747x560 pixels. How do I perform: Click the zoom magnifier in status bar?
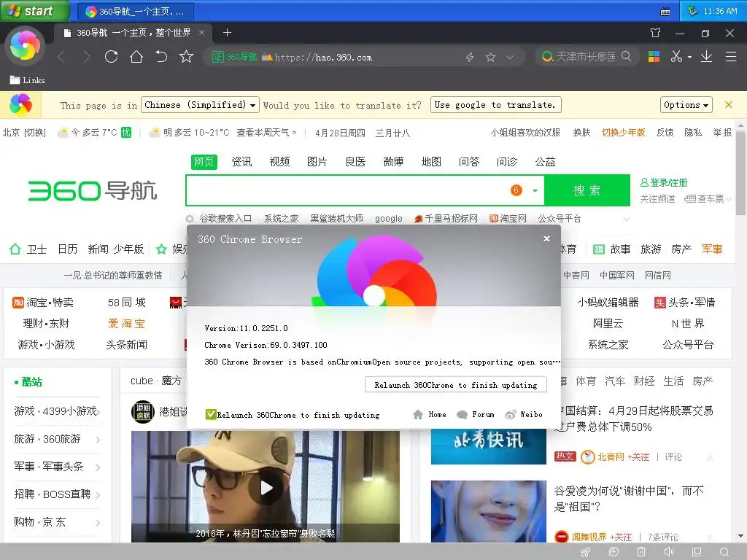724,552
